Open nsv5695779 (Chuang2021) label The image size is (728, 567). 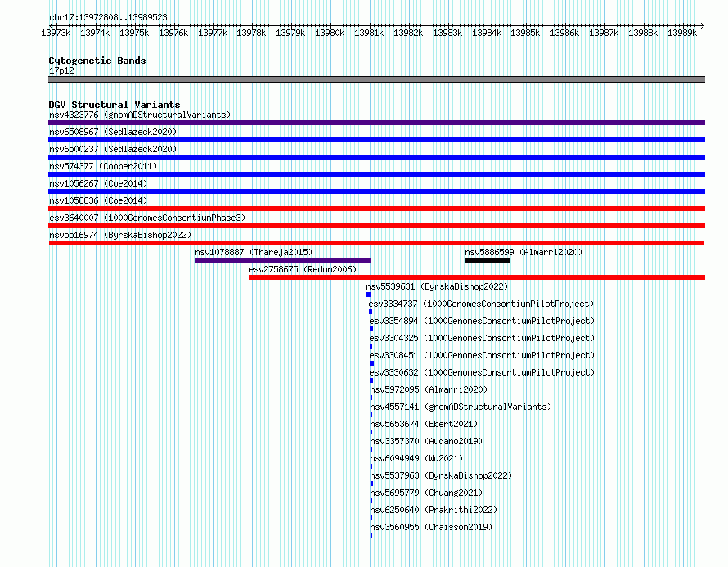(x=426, y=493)
